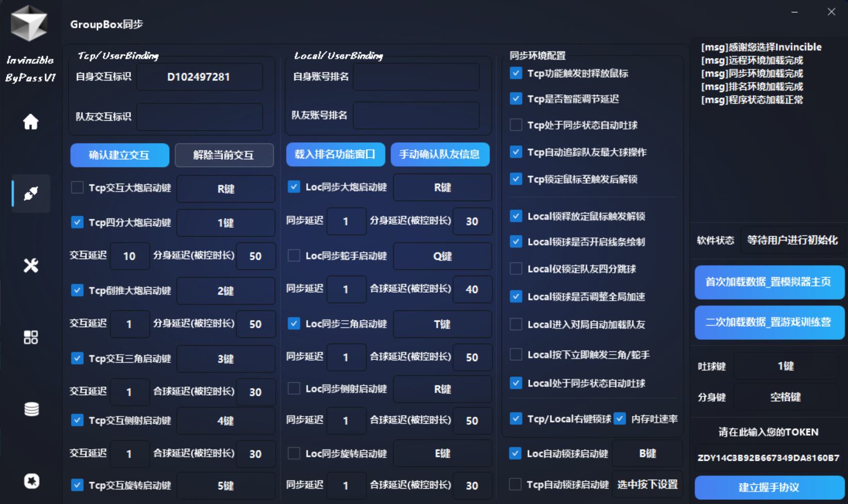Enable Loc同步侧射启动键 checkbox

point(294,388)
